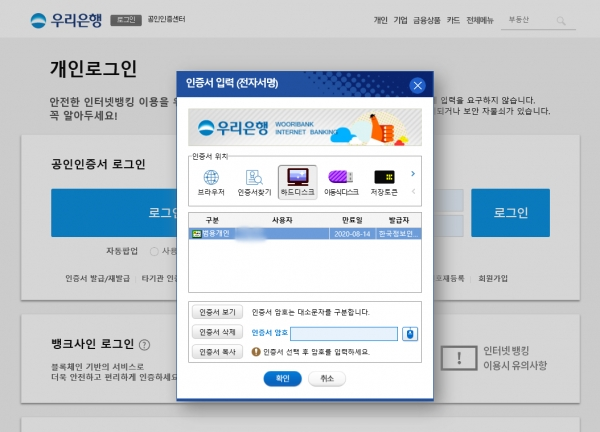Viewport: 600px width, 432px height.
Task: Show previous certificate locations with left chevron
Action: pyautogui.click(x=413, y=191)
